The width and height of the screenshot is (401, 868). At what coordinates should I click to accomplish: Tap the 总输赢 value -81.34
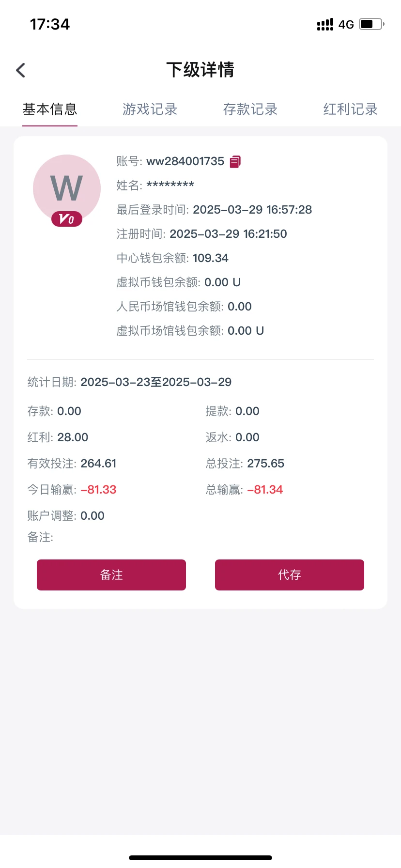265,490
